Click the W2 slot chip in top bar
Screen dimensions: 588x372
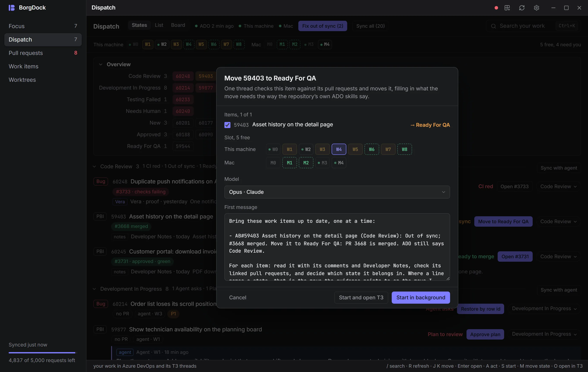tap(162, 45)
